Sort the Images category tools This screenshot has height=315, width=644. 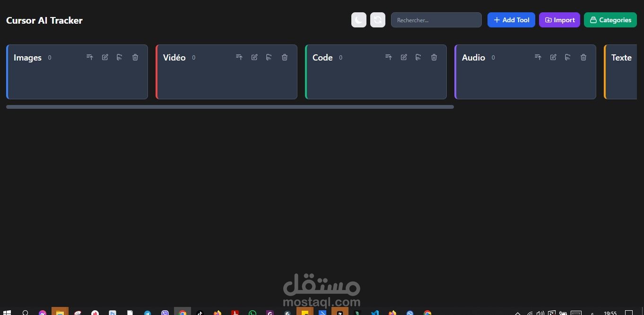point(90,57)
